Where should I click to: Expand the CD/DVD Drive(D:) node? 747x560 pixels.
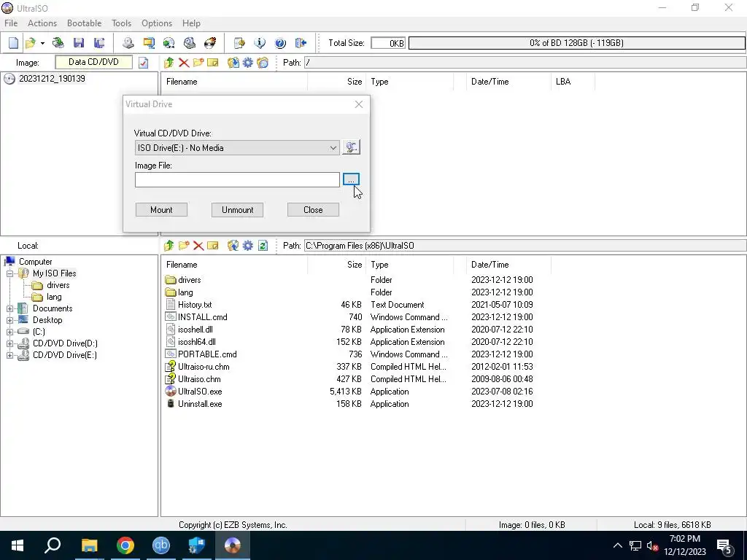9,343
